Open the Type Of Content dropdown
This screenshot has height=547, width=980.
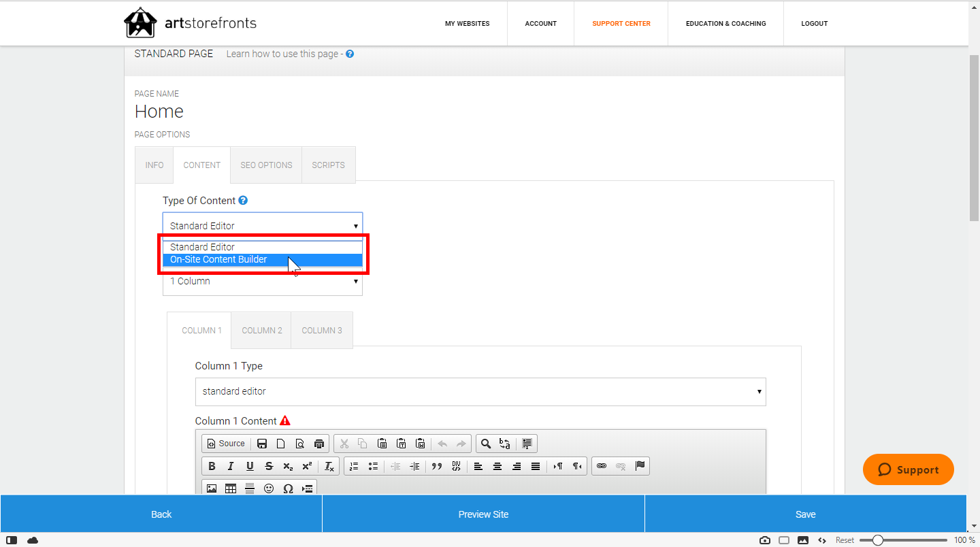pos(263,226)
